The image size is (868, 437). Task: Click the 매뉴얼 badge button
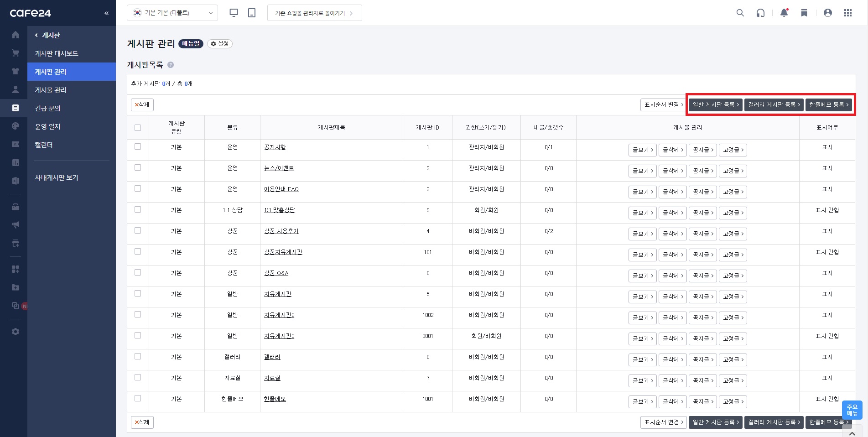tap(191, 43)
